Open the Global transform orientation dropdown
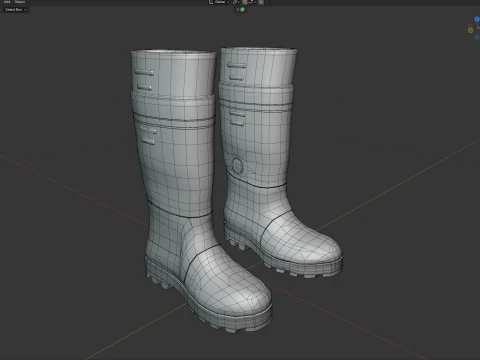This screenshot has height=360, width=480. tap(219, 2)
